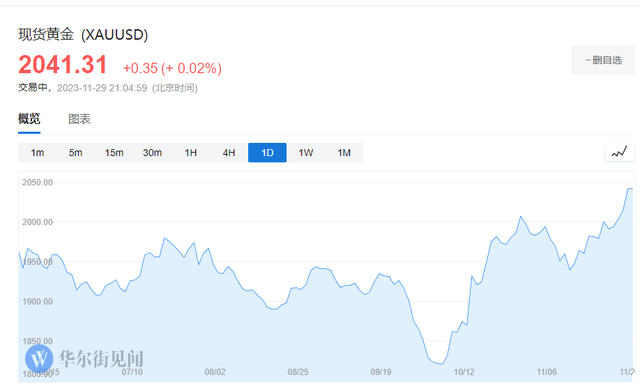Switch chart to 1H interval

tap(191, 153)
